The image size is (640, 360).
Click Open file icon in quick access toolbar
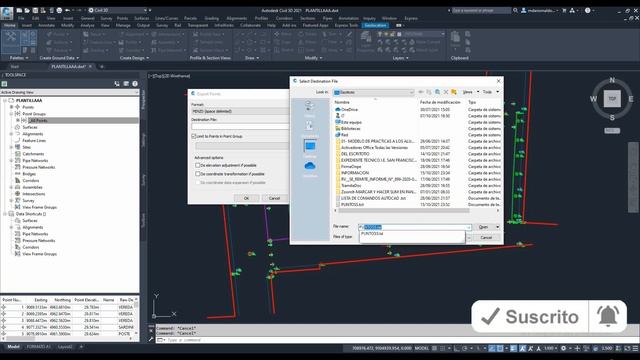(x=27, y=10)
